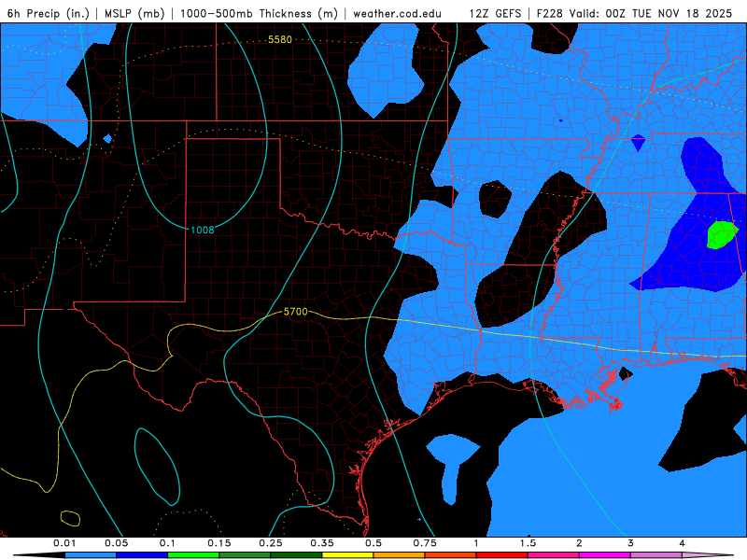
Task: Click the 0.15 legend value
Action: pyautogui.click(x=219, y=543)
